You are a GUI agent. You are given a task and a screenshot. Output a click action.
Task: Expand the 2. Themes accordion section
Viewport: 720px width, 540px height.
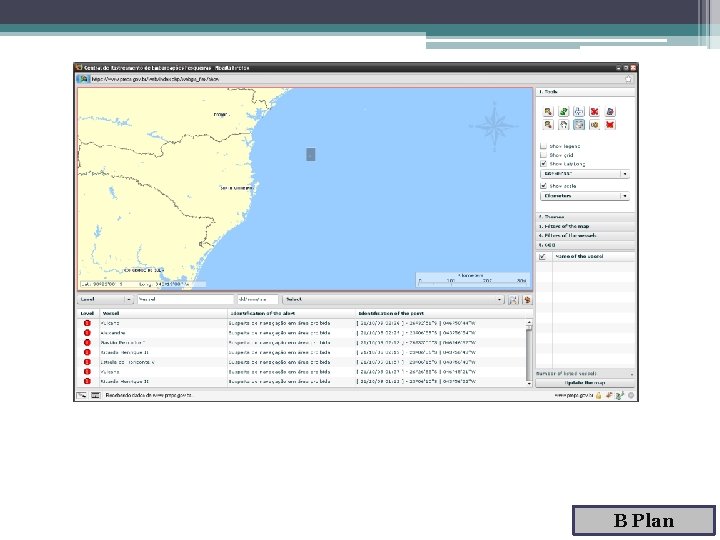(585, 217)
